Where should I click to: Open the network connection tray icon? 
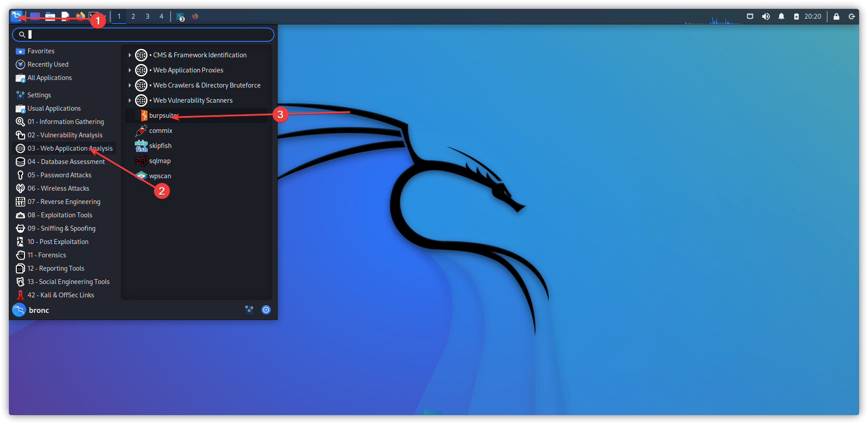pyautogui.click(x=750, y=16)
